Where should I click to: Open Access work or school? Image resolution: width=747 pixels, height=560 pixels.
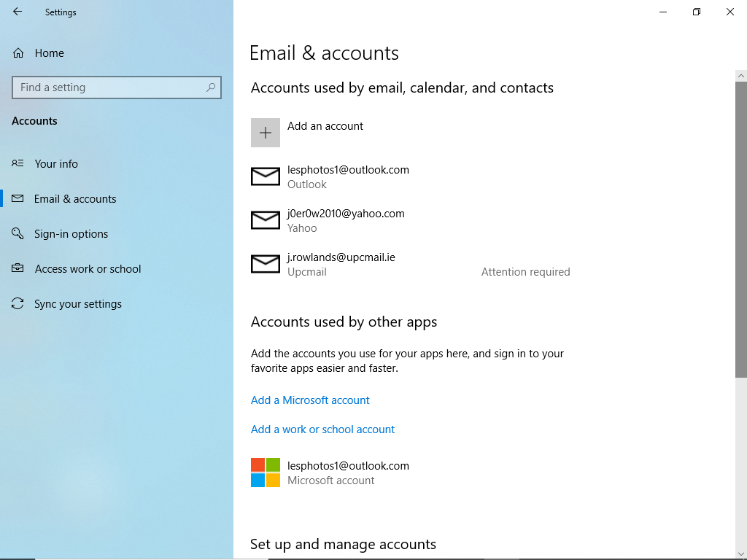[x=76, y=269]
